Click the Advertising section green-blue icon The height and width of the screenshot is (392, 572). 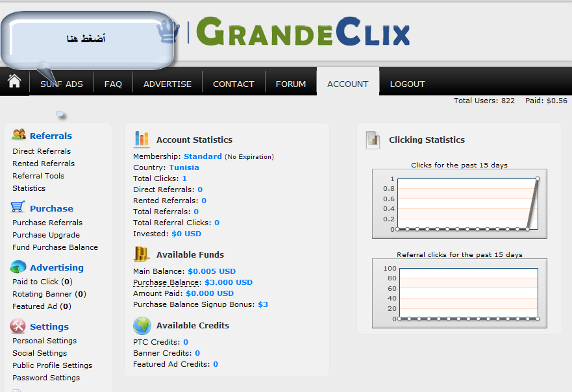pyautogui.click(x=18, y=267)
